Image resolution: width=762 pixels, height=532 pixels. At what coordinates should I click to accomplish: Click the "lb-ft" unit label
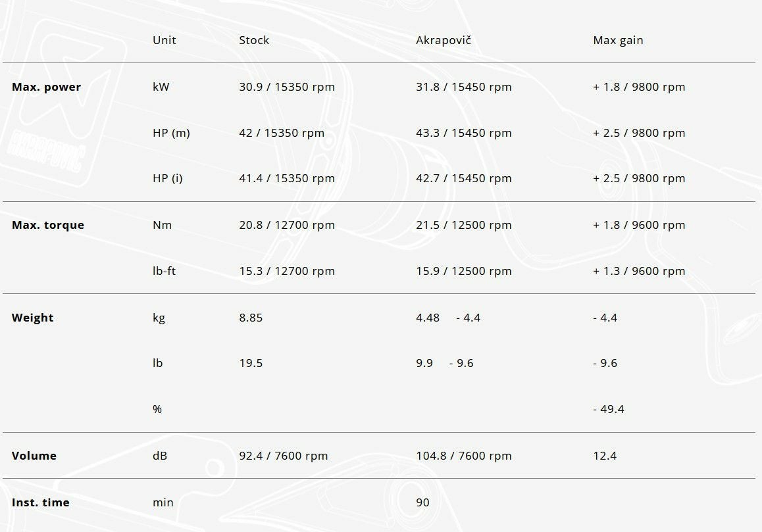pyautogui.click(x=165, y=271)
